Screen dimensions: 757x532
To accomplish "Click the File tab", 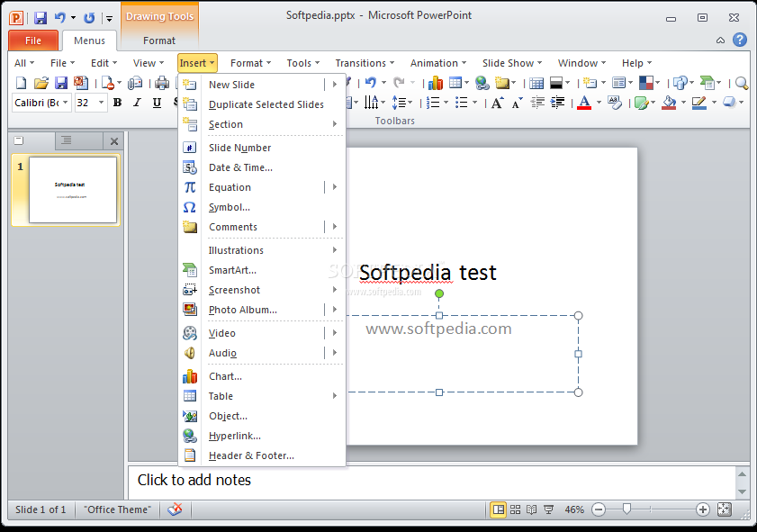I will pyautogui.click(x=33, y=41).
